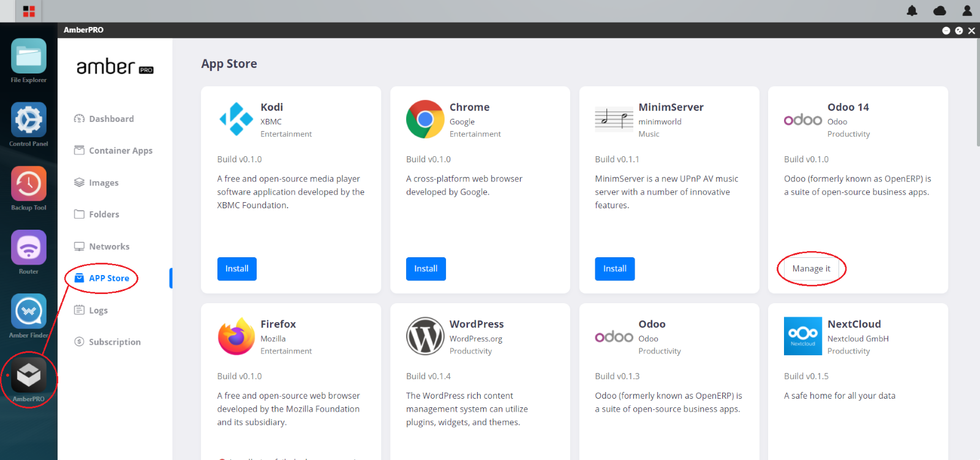This screenshot has height=460, width=980.
Task: Click Build v0.1.5 on NextCloud card
Action: click(x=806, y=376)
